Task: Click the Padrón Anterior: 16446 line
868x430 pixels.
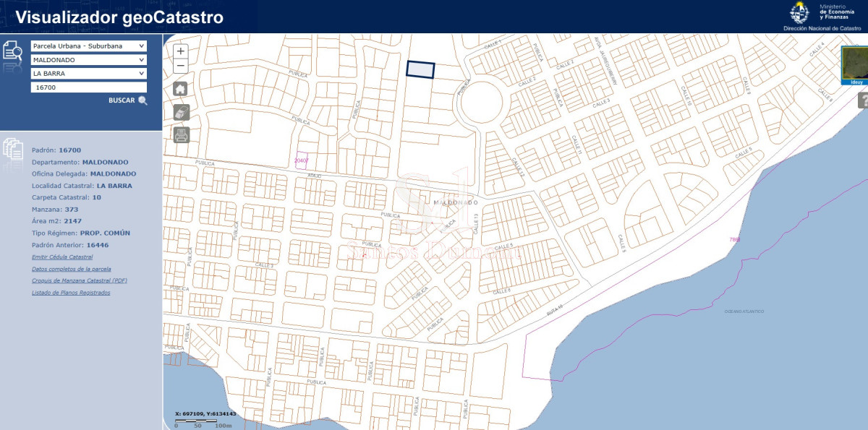Action: [x=70, y=245]
